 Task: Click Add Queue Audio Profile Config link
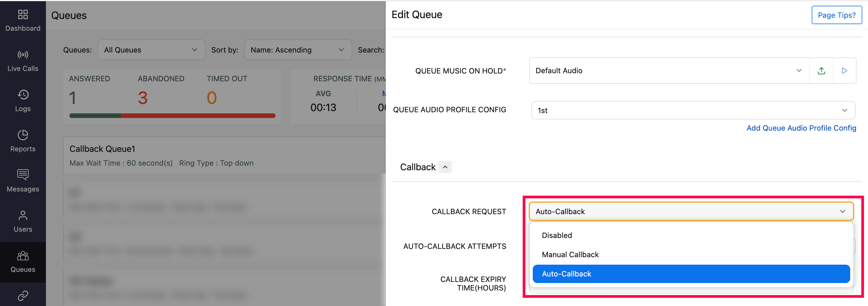(801, 128)
